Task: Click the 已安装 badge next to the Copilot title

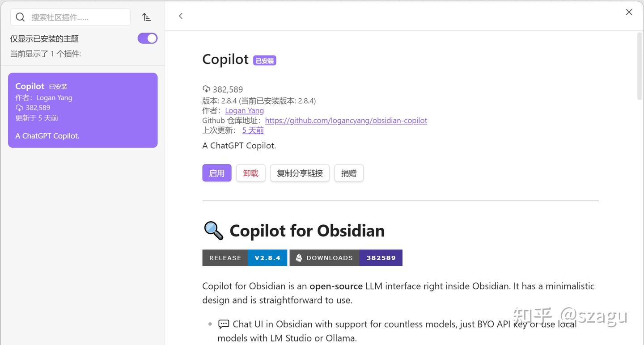Action: (x=264, y=60)
